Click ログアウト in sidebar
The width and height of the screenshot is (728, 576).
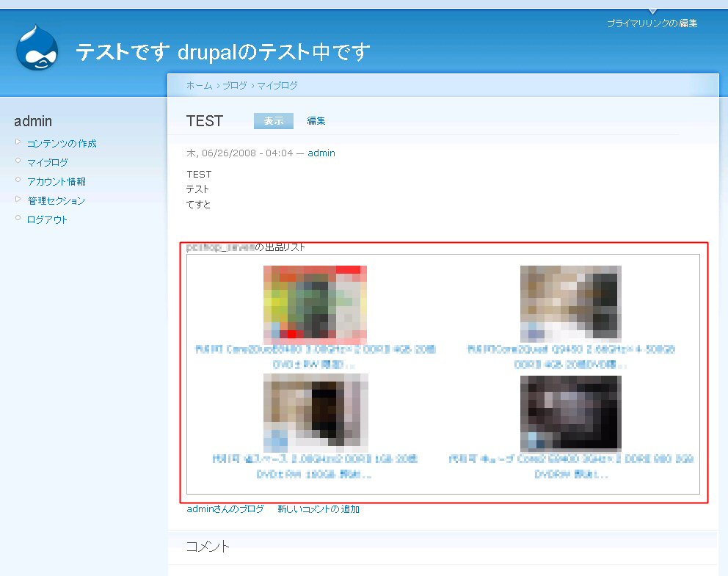pyautogui.click(x=48, y=219)
